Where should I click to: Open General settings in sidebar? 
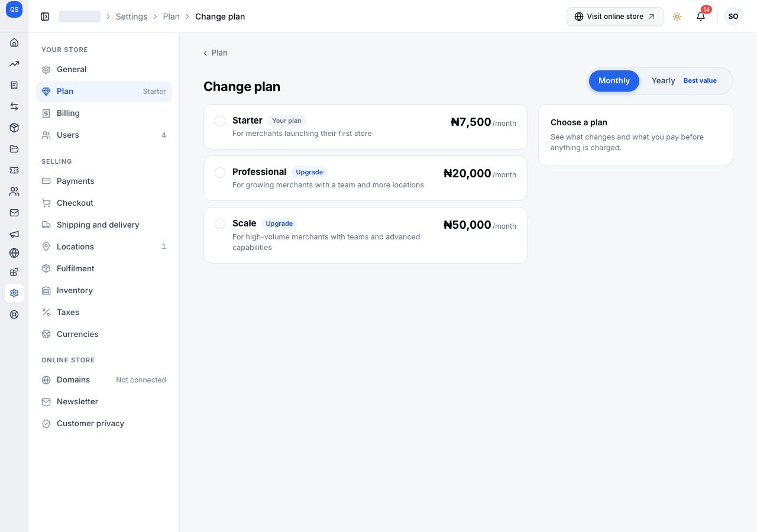pos(103,70)
